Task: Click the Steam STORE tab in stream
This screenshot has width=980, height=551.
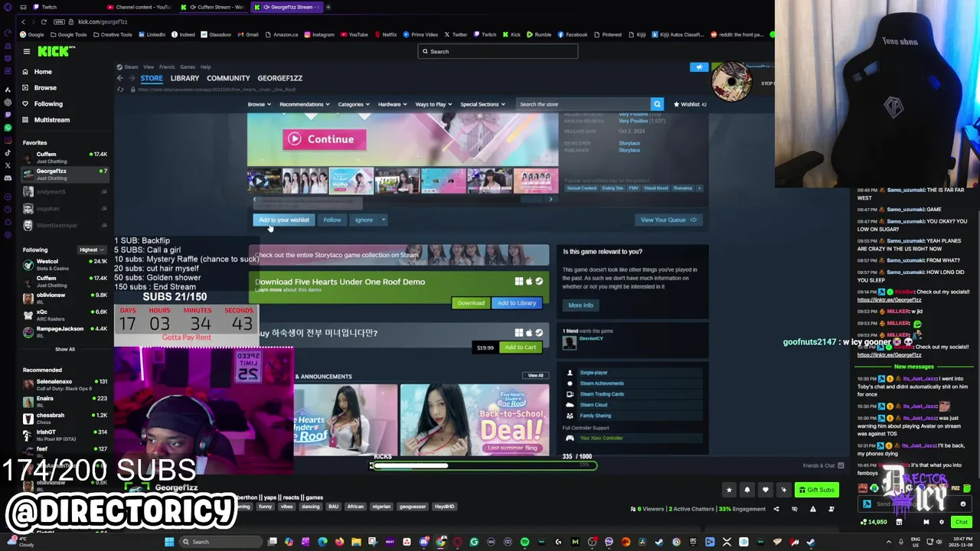Action: (x=152, y=78)
